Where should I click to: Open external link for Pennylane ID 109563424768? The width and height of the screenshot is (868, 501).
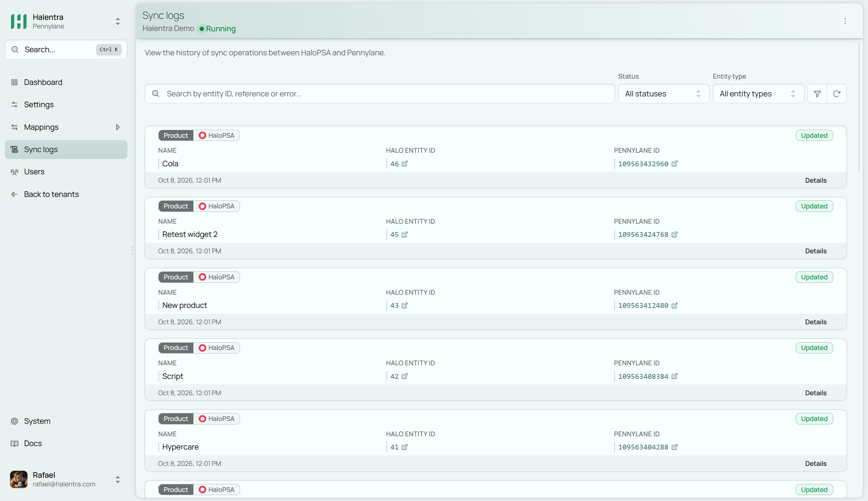coord(675,234)
